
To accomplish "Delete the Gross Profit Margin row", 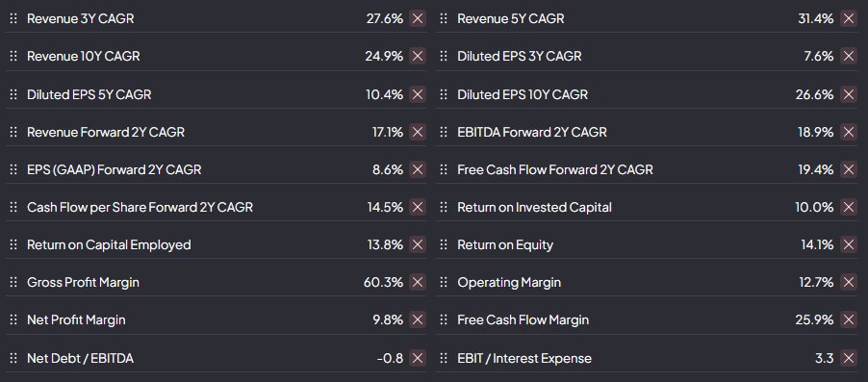I will [418, 282].
